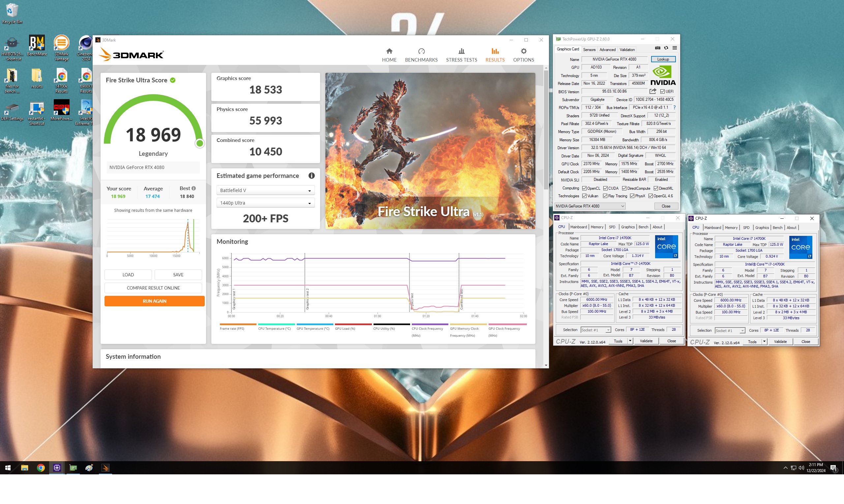
Task: Open Chrome from the taskbar
Action: 41,468
